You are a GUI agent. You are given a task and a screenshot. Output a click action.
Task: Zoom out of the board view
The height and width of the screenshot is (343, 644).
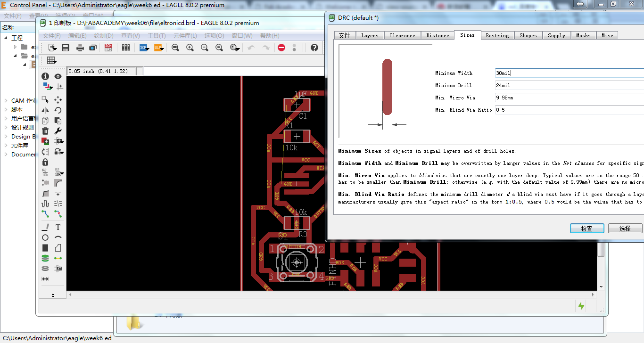205,48
